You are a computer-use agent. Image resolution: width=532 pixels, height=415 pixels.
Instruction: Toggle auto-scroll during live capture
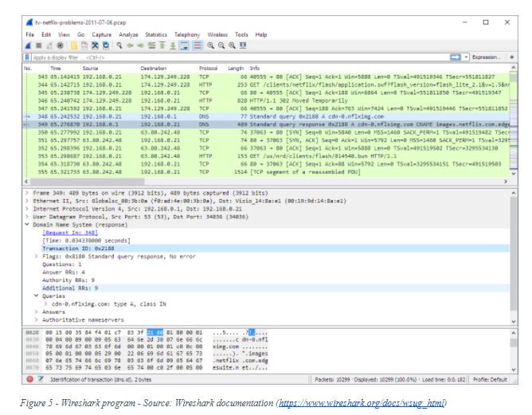click(x=184, y=45)
